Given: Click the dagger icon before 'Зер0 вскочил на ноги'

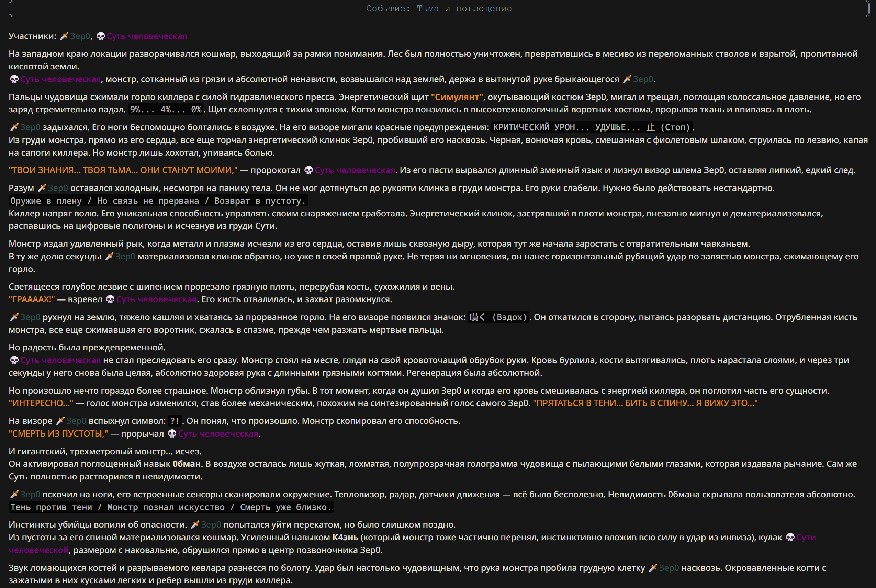Looking at the screenshot, I should (14, 494).
